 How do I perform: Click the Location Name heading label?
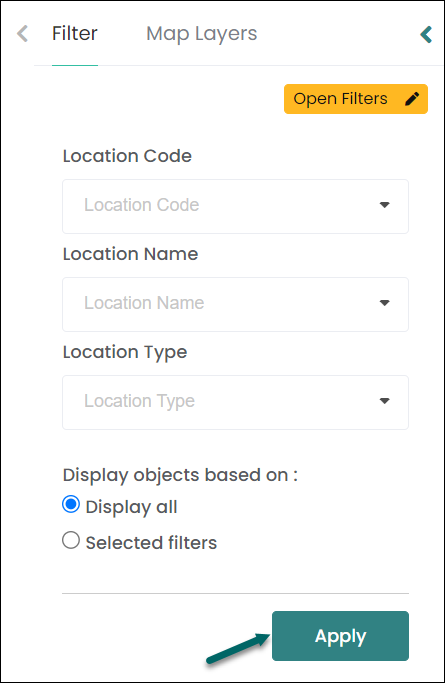click(x=131, y=254)
